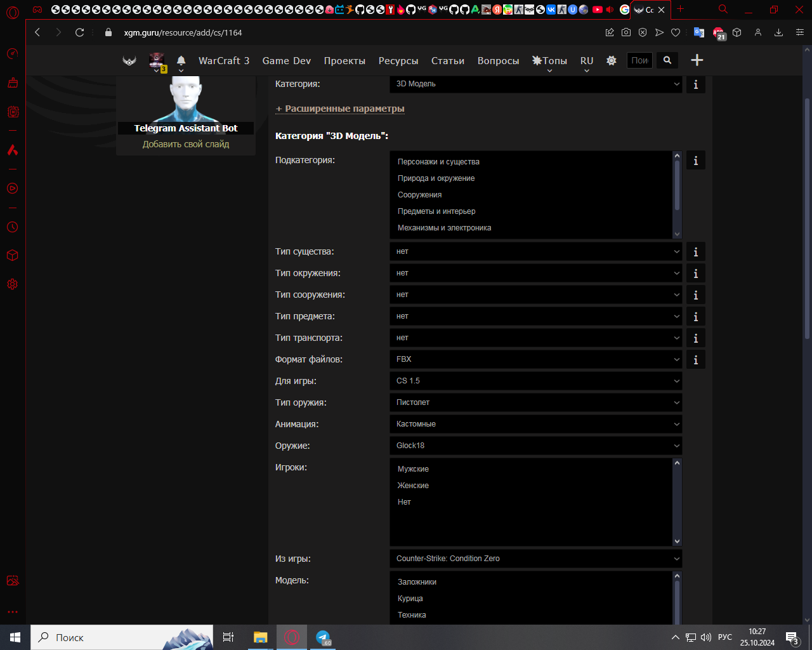Click the three-dots sidebar setup icon
The width and height of the screenshot is (812, 650).
pyautogui.click(x=13, y=612)
